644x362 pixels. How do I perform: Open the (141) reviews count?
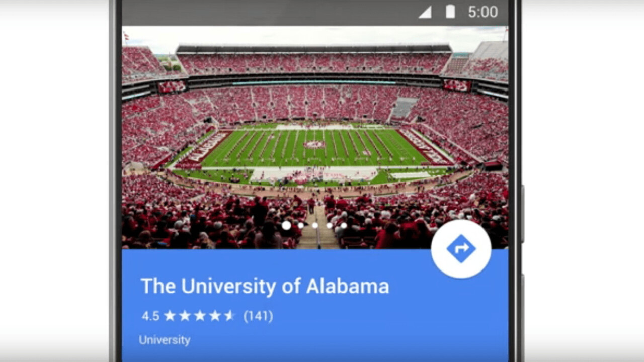pos(258,316)
